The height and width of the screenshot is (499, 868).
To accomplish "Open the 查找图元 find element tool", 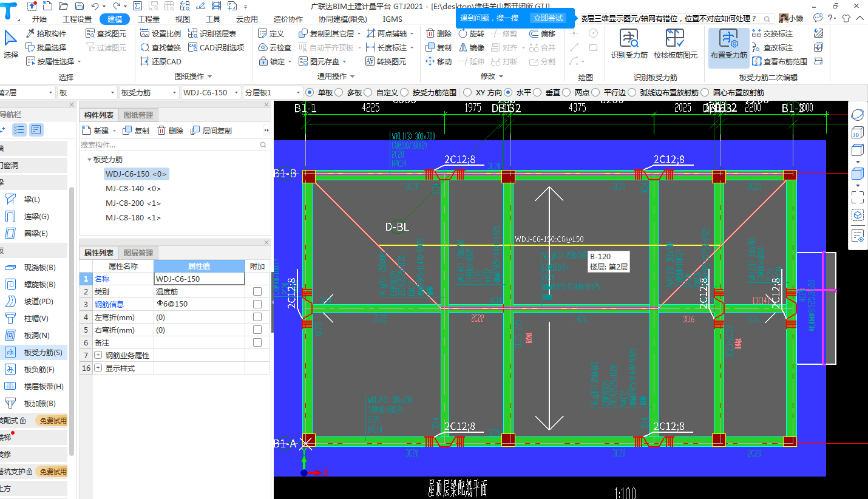I will 106,33.
